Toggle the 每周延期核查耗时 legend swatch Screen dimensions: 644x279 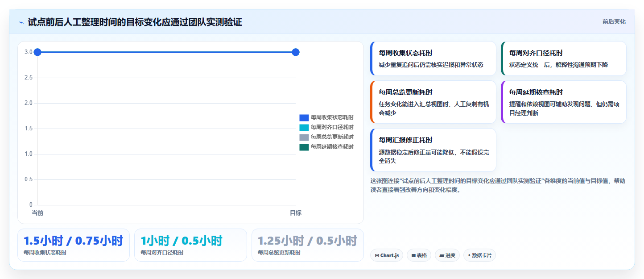point(304,147)
